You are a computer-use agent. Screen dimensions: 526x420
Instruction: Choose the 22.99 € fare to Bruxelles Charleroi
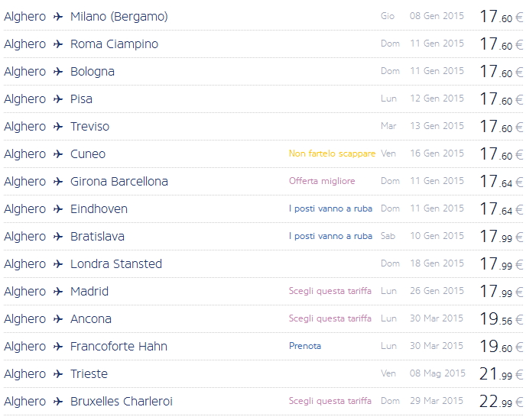coord(501,402)
